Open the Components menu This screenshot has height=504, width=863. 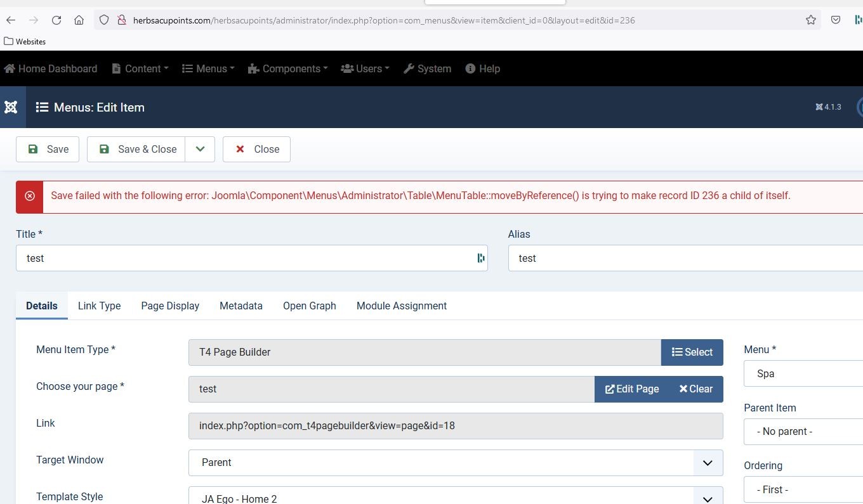click(x=287, y=68)
